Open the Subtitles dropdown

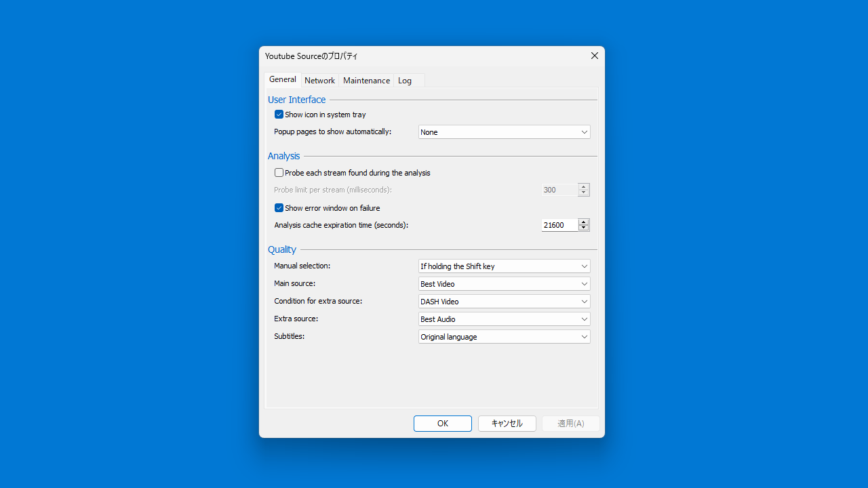(504, 337)
